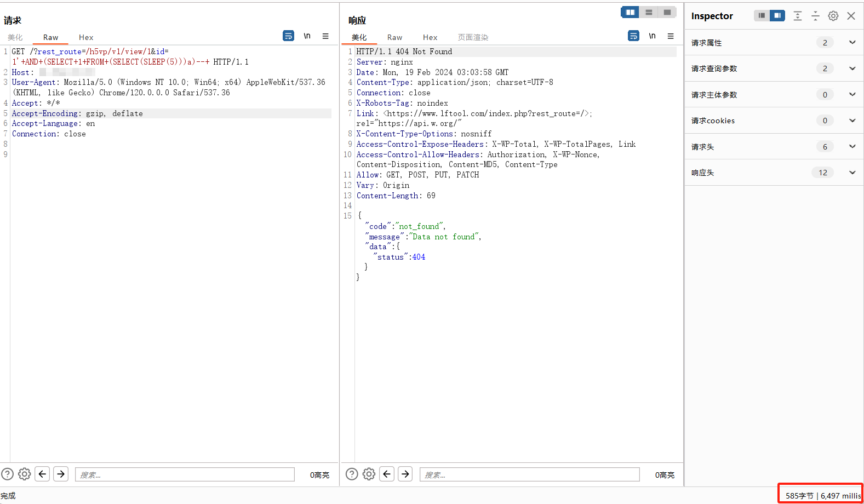Screen dimensions: 864x504
Task: Toggle word wrap icon in response panel
Action: coord(633,36)
